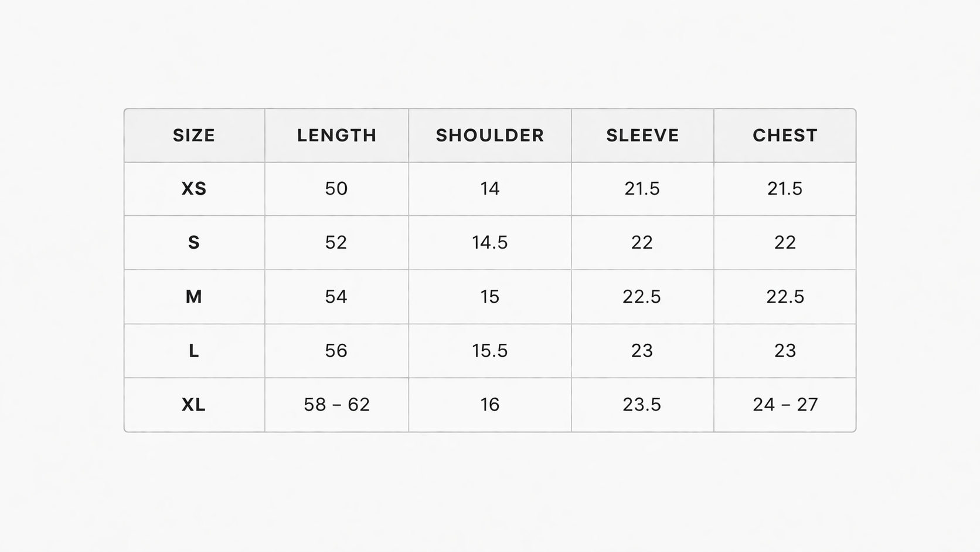Screen dimensions: 980x552
Task: Select the XS size row label
Action: click(x=194, y=189)
